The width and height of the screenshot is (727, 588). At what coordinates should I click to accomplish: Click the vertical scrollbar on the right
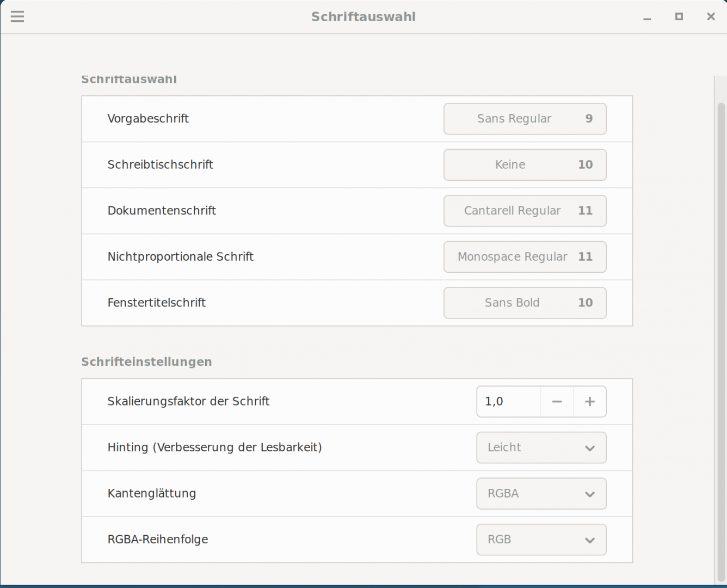721,327
